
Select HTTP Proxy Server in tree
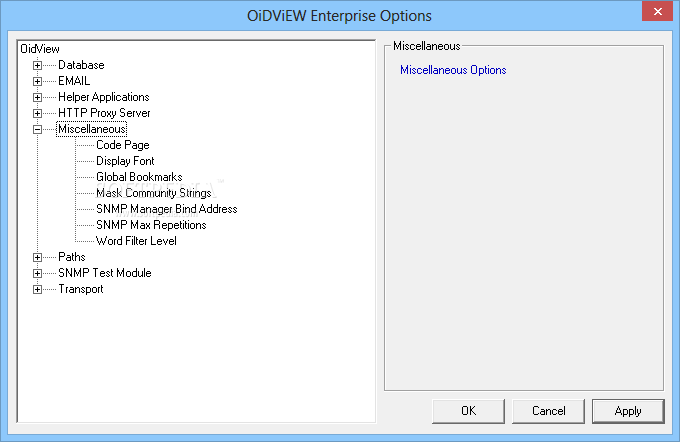coord(104,113)
